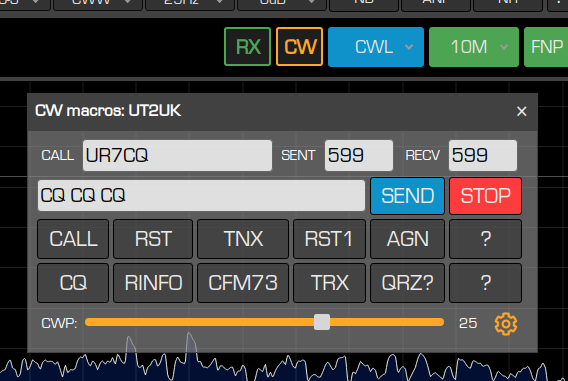
Task: Click the ? macro beside AGN
Action: click(485, 239)
